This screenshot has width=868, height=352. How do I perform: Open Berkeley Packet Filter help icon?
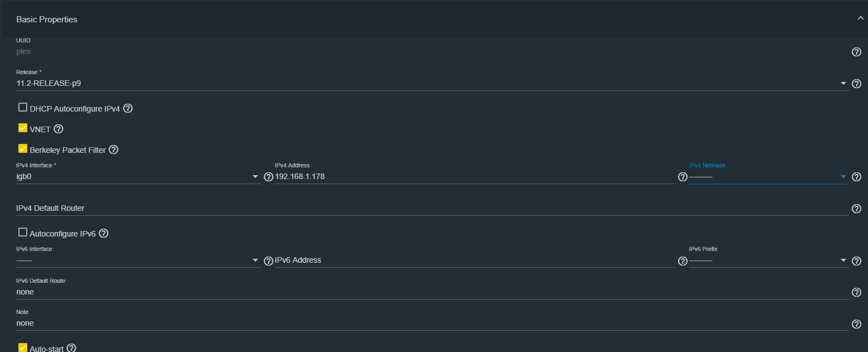tap(114, 150)
